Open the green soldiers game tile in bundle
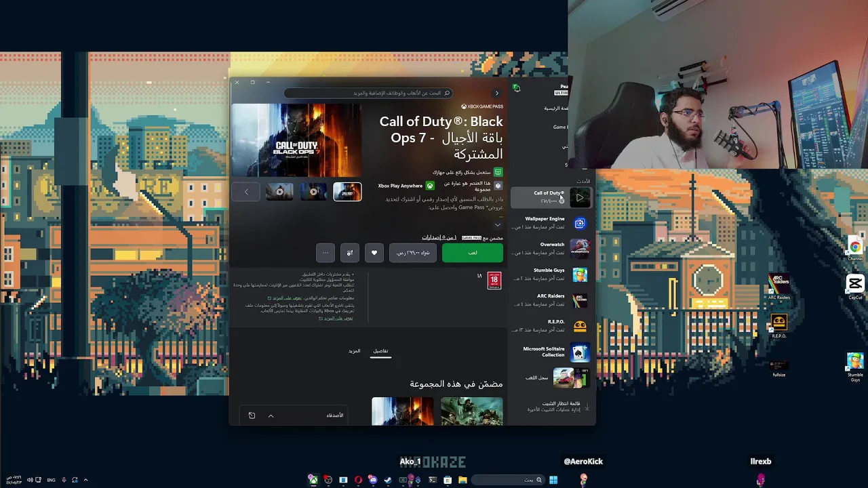The image size is (868, 488). 472,411
